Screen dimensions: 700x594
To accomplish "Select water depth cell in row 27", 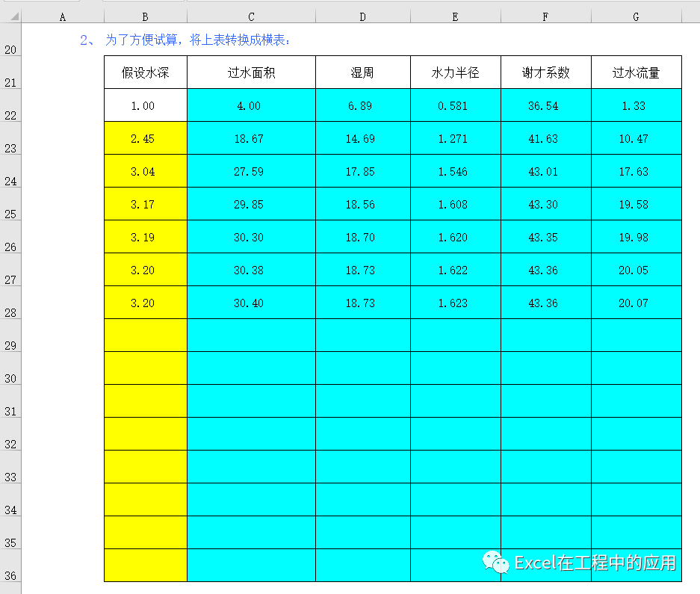I will coord(146,270).
